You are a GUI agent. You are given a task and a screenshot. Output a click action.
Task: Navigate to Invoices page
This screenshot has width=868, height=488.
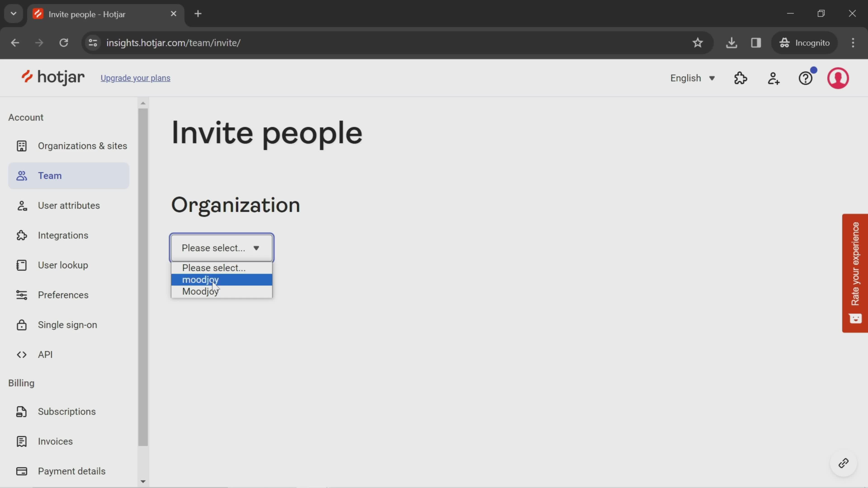[x=55, y=441]
